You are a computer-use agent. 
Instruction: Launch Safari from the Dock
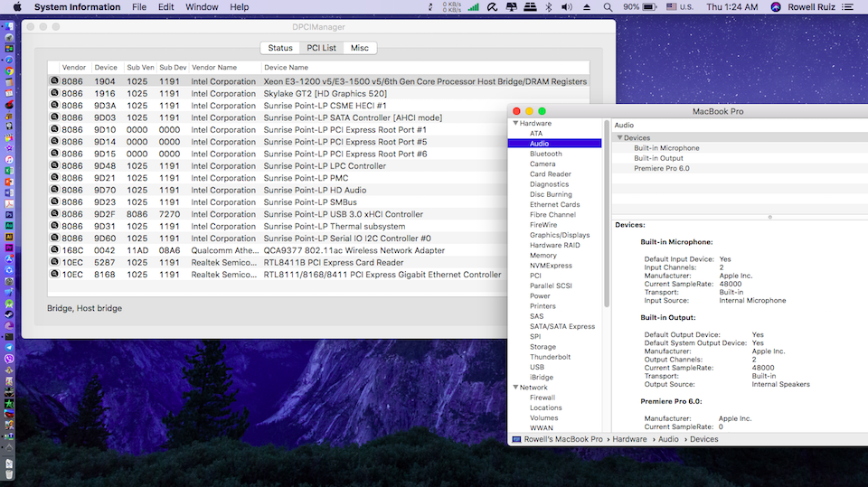click(9, 60)
